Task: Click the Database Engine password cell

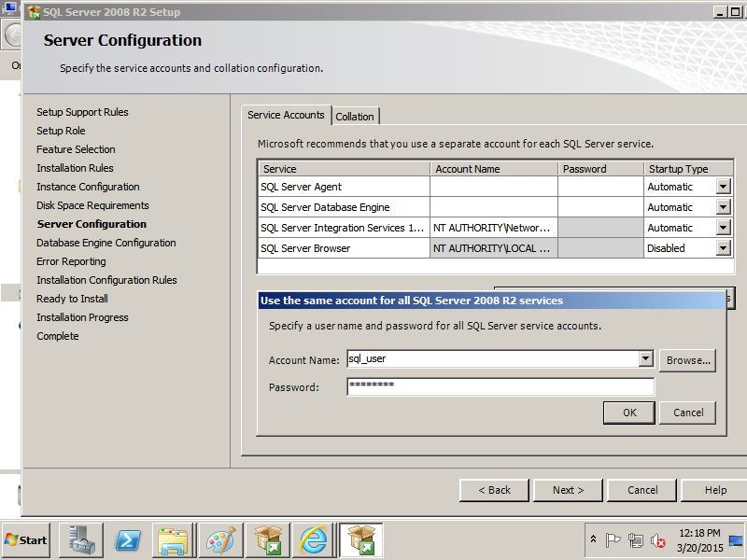Action: 600,207
